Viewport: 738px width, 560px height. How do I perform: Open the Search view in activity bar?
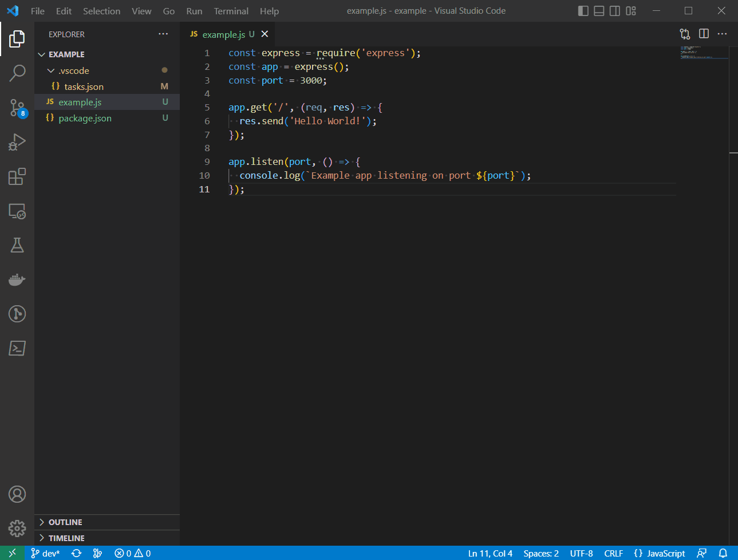pos(17,73)
